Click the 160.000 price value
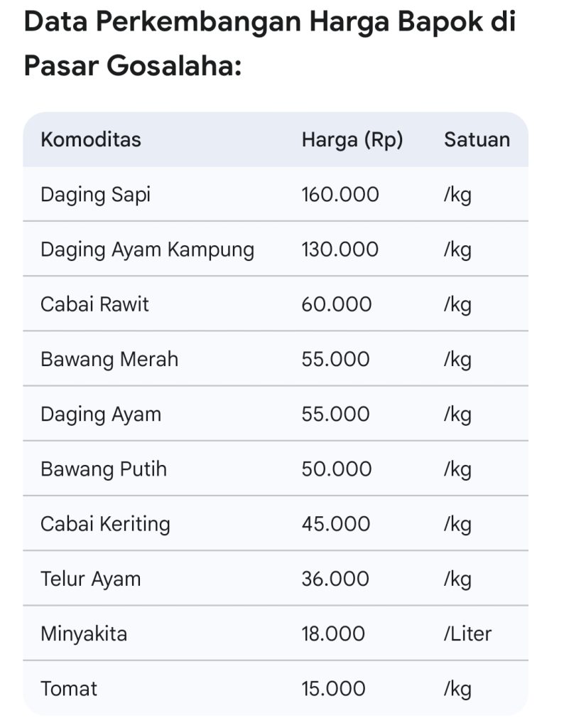564x728 pixels. tap(340, 195)
